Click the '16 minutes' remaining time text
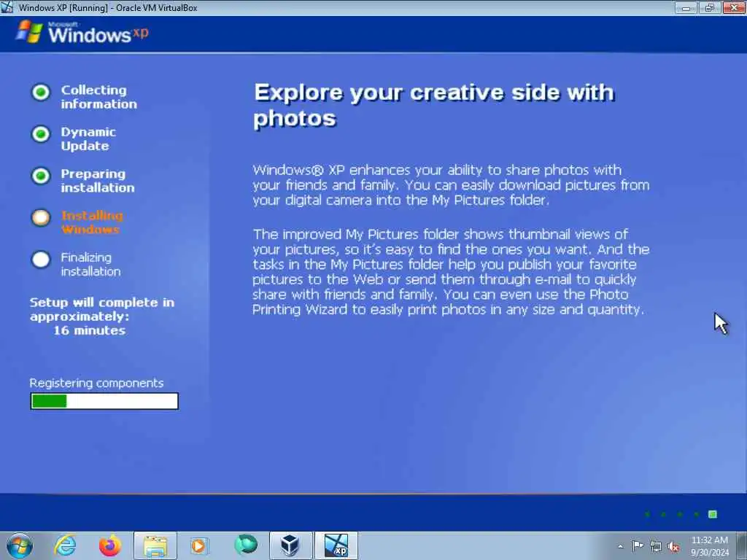Screen dimensions: 747x560 pos(89,330)
